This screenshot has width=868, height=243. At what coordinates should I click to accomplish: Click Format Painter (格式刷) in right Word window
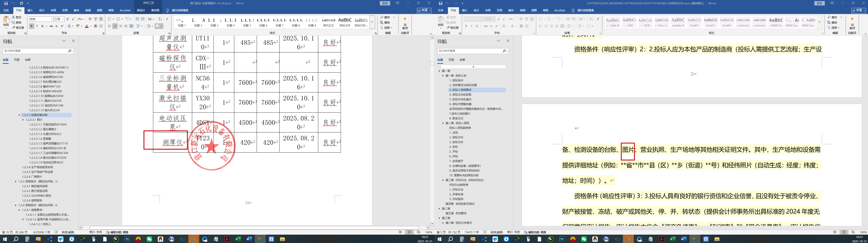click(452, 28)
